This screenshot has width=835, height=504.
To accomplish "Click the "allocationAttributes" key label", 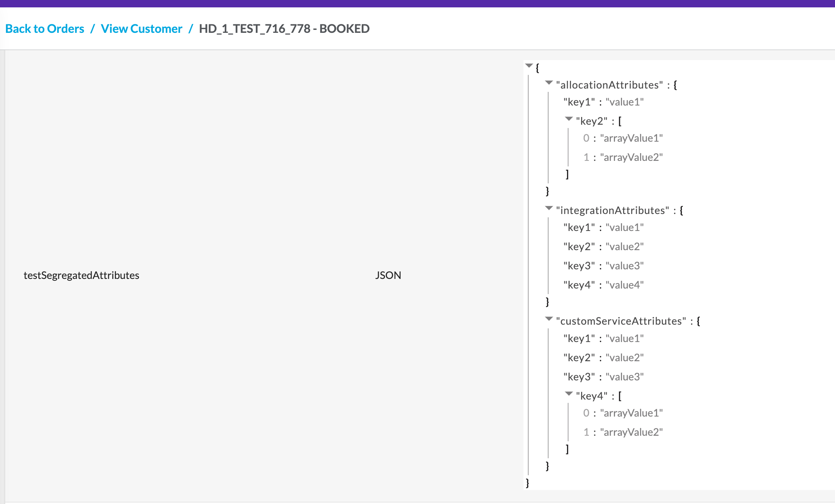I will tap(609, 85).
